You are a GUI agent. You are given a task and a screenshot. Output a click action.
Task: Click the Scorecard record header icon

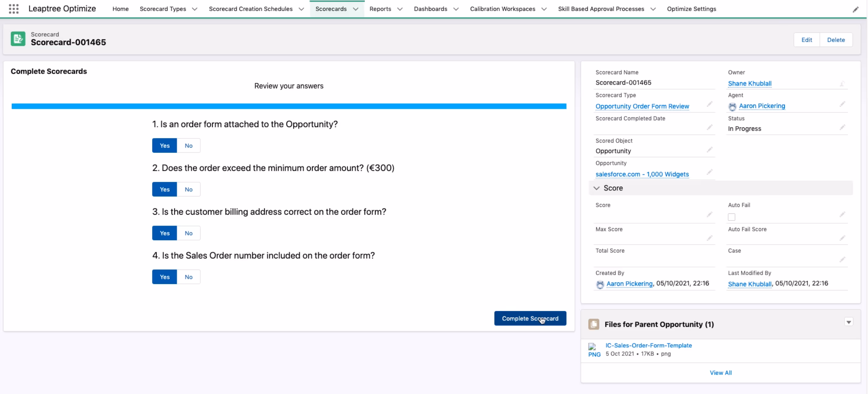[x=18, y=39]
